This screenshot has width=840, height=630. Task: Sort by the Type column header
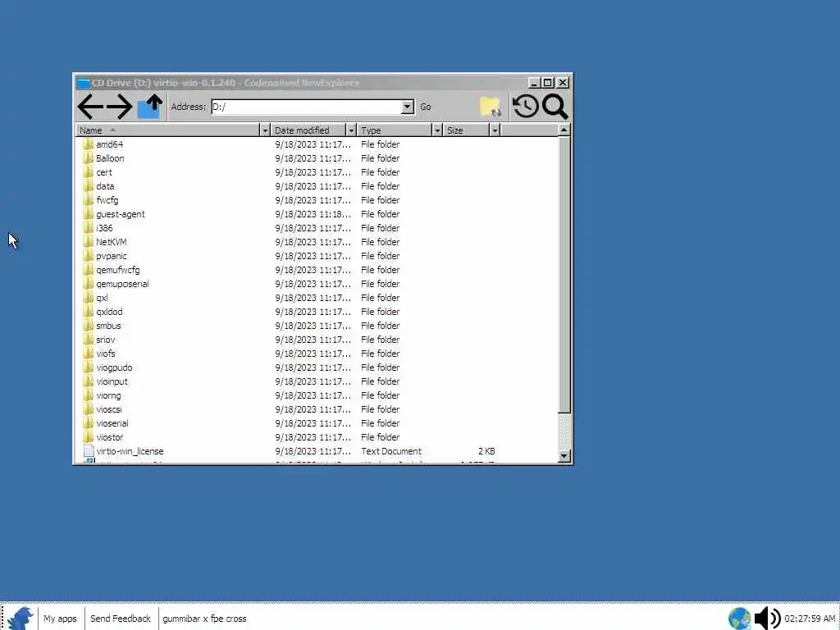pos(395,130)
